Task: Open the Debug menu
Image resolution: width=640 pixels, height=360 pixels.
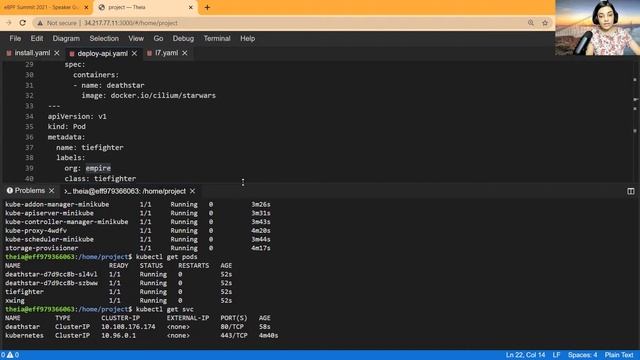Action: point(183,38)
